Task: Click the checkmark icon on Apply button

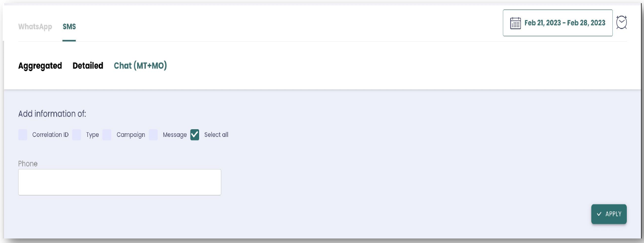Action: [x=599, y=214]
